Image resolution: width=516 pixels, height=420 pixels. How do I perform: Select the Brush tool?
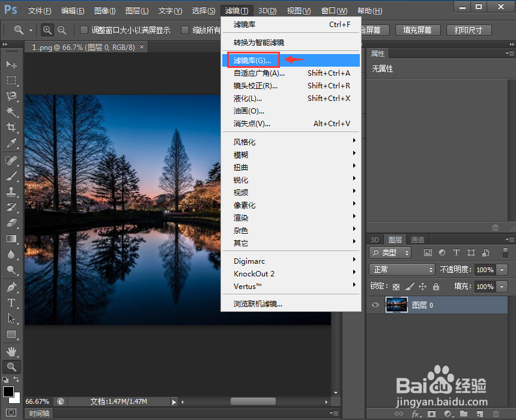coord(11,176)
